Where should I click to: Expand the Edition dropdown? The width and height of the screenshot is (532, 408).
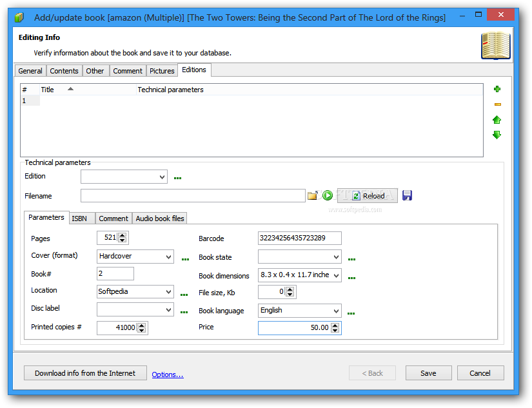coord(162,177)
